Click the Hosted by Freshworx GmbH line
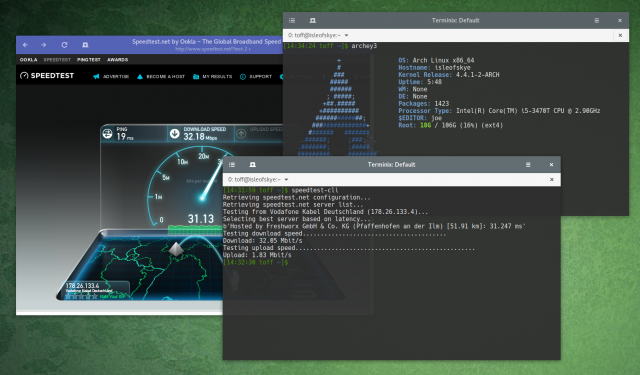The width and height of the screenshot is (640, 375). (374, 226)
